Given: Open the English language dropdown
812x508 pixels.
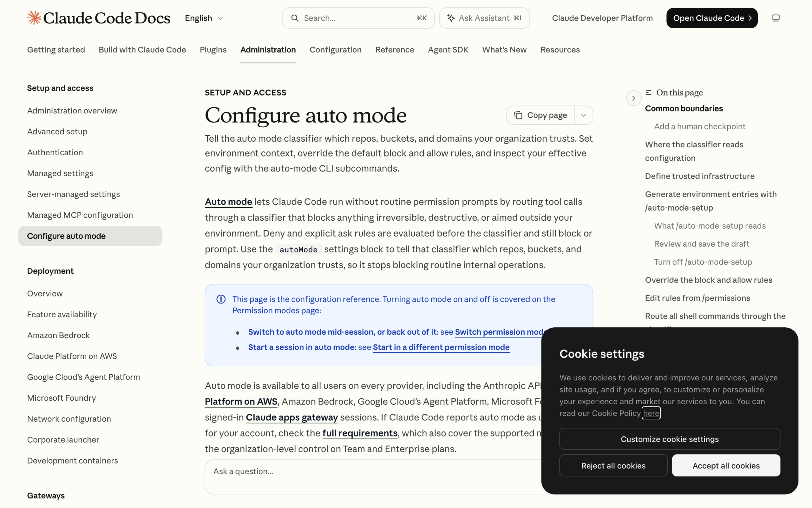Looking at the screenshot, I should tap(204, 18).
